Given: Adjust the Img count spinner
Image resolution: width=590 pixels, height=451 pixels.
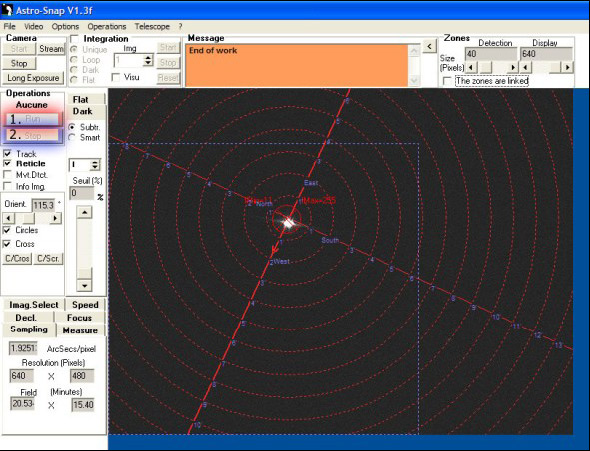Looking at the screenshot, I should click(x=148, y=60).
